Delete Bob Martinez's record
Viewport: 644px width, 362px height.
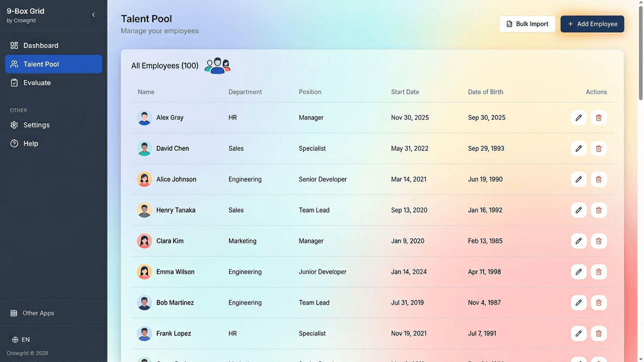(x=598, y=303)
